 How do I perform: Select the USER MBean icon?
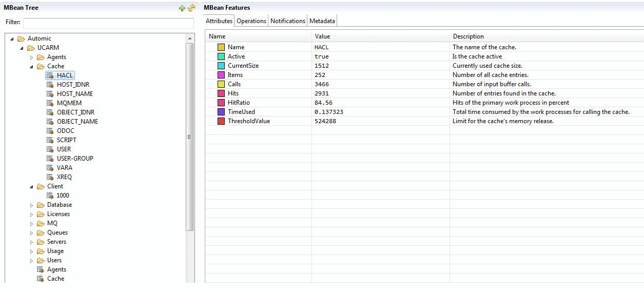point(50,149)
